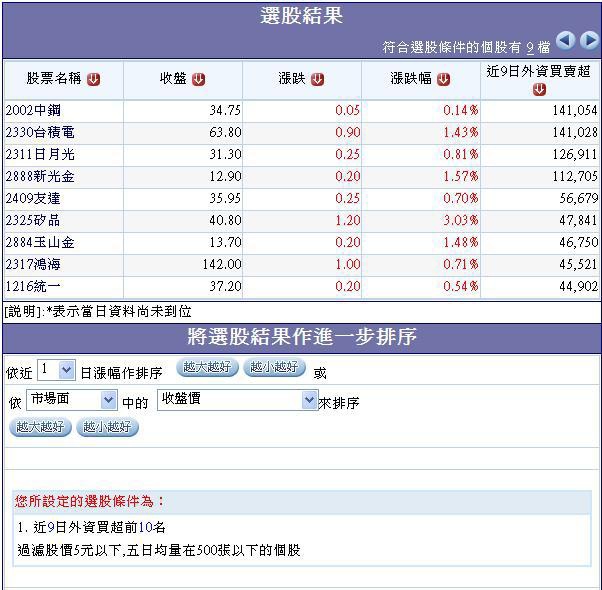The height and width of the screenshot is (590, 602).
Task: Click note 表示當日資料尚未到位
Action: pos(122,311)
